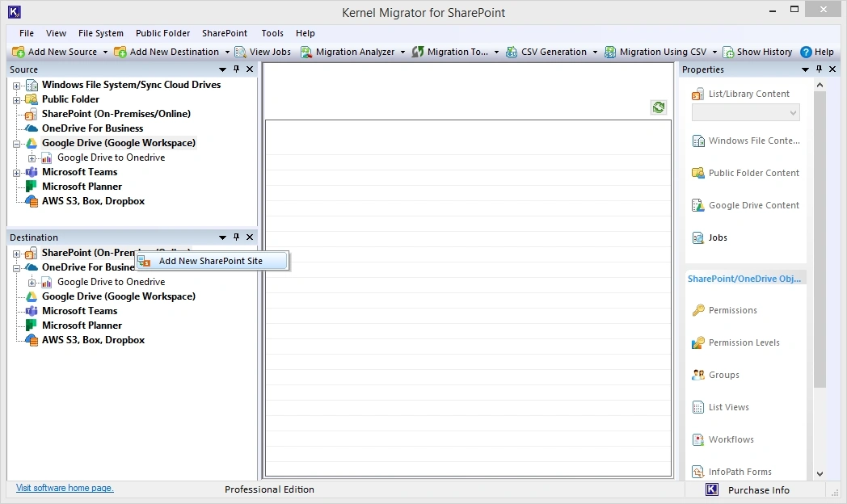Pin the Source panel with the pushpin
The width and height of the screenshot is (847, 504).
[236, 69]
